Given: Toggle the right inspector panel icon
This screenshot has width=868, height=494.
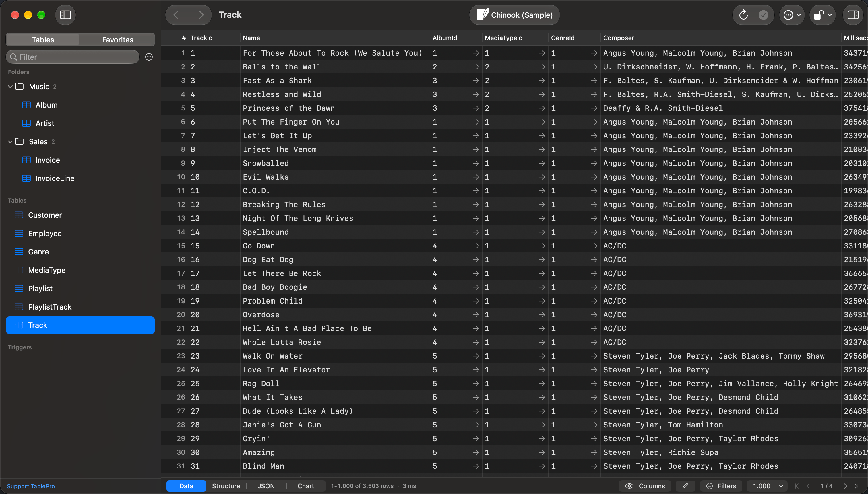Looking at the screenshot, I should tap(853, 15).
